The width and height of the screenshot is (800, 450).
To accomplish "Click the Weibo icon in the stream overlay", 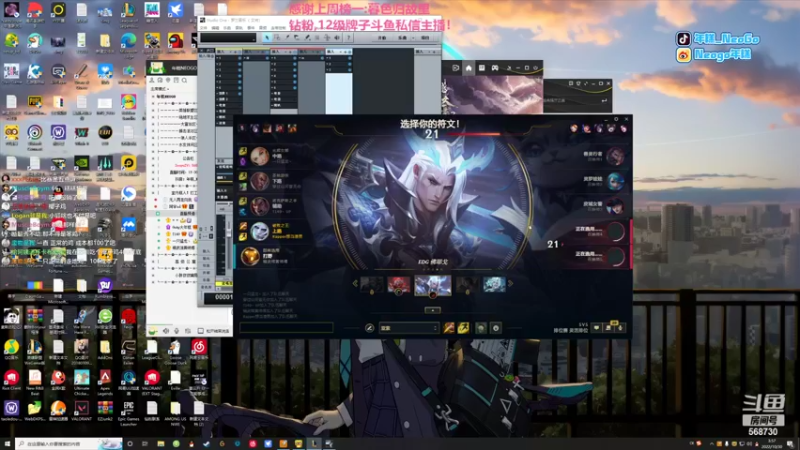I will point(683,55).
